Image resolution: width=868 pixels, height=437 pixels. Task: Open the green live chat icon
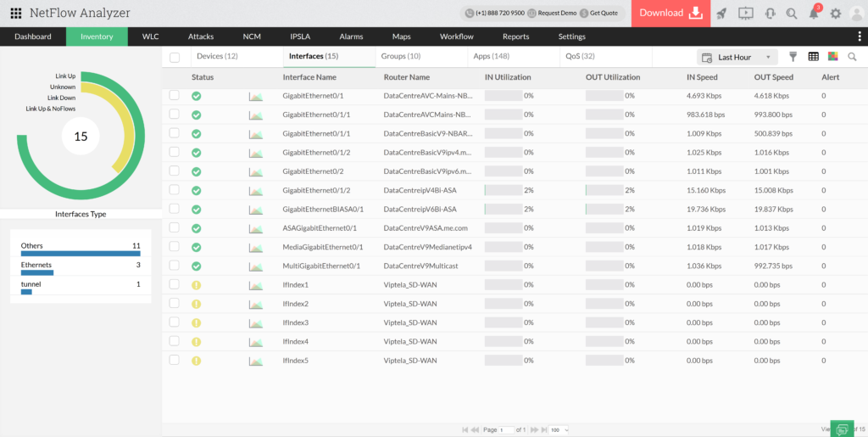coord(842,429)
